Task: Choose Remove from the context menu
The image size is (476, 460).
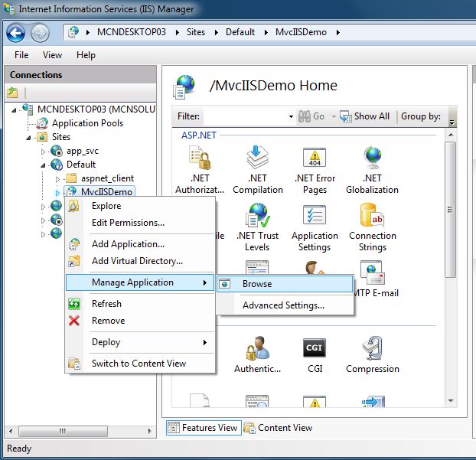Action: pyautogui.click(x=140, y=321)
